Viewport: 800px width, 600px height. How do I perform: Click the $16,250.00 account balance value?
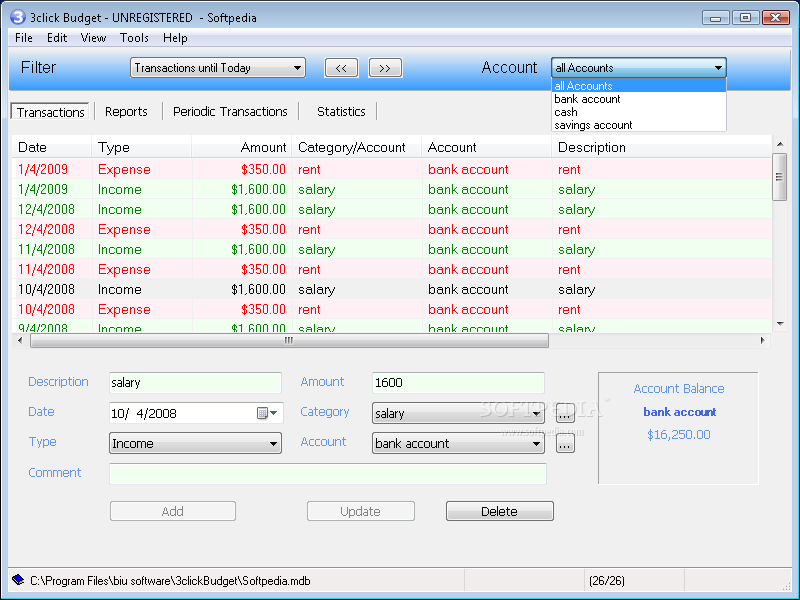pyautogui.click(x=679, y=435)
